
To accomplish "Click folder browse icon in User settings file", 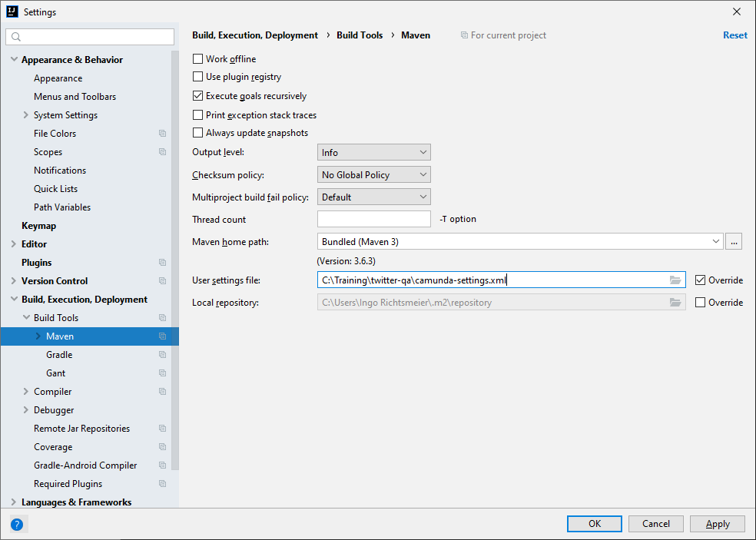I will (675, 280).
